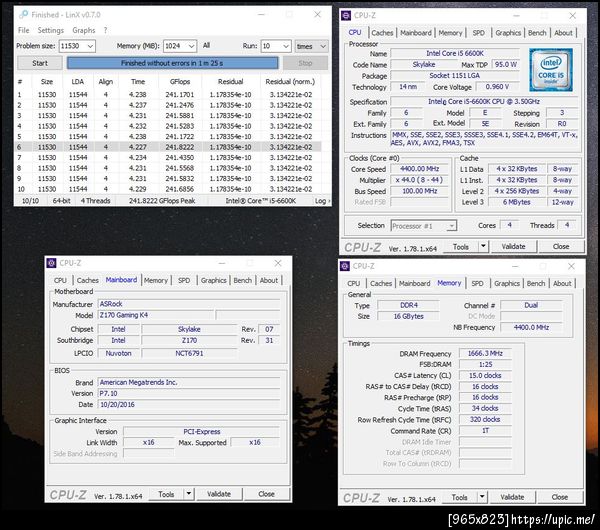This screenshot has width=600, height=530.
Task: Click Tools button in CPU-Z Mainboard window
Action: (166, 494)
